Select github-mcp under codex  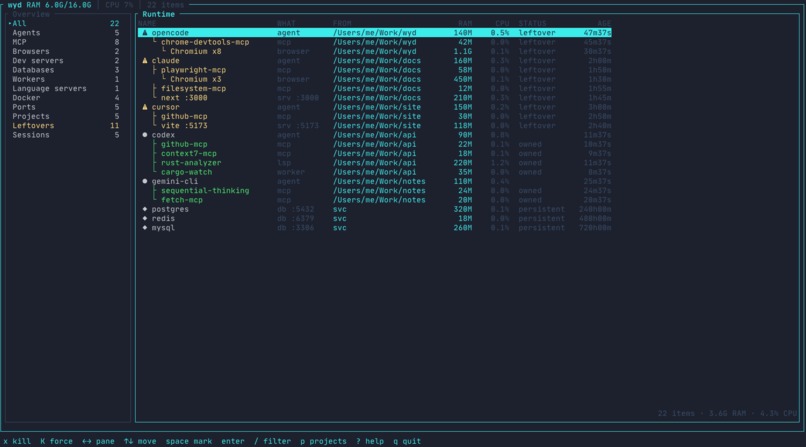coord(375,144)
